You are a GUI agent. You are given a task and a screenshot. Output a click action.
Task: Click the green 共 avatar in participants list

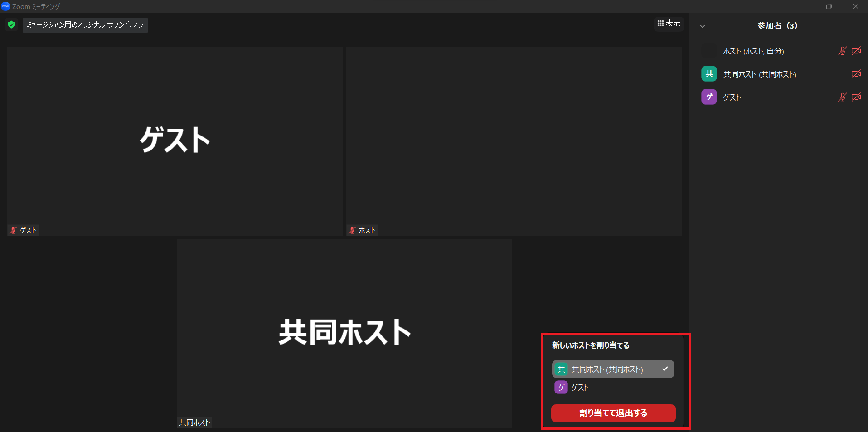709,74
